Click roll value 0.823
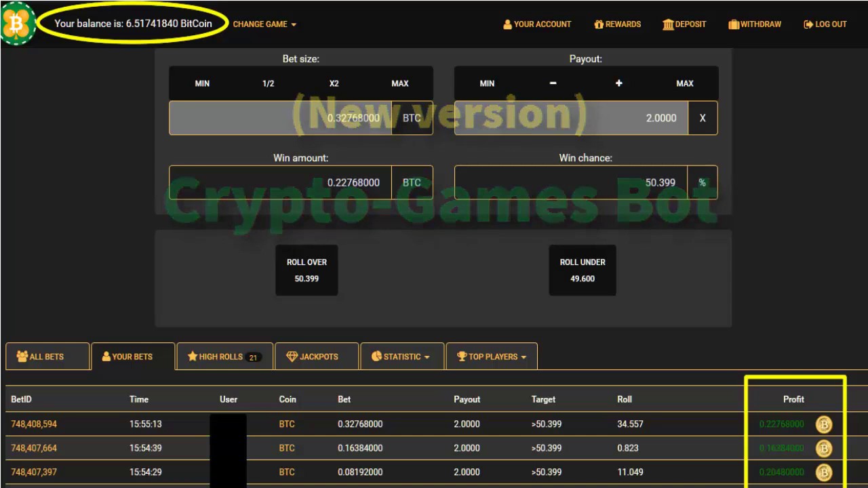868x488 pixels. [627, 448]
